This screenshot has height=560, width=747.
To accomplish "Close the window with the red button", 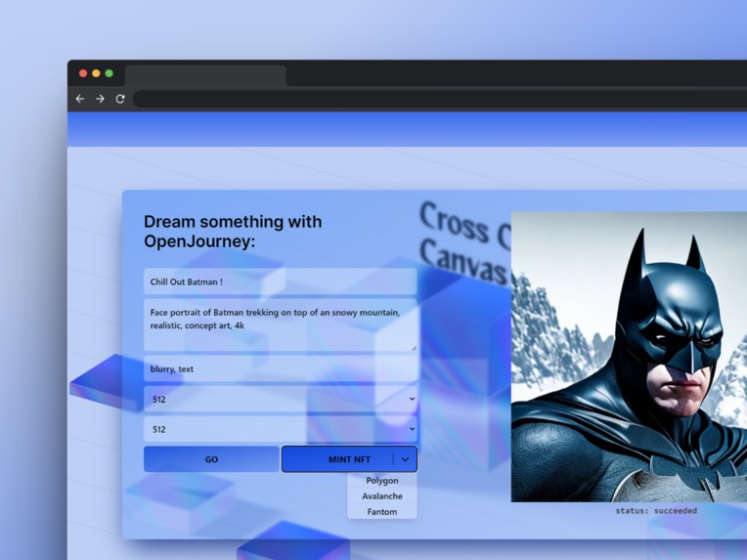I will point(83,73).
